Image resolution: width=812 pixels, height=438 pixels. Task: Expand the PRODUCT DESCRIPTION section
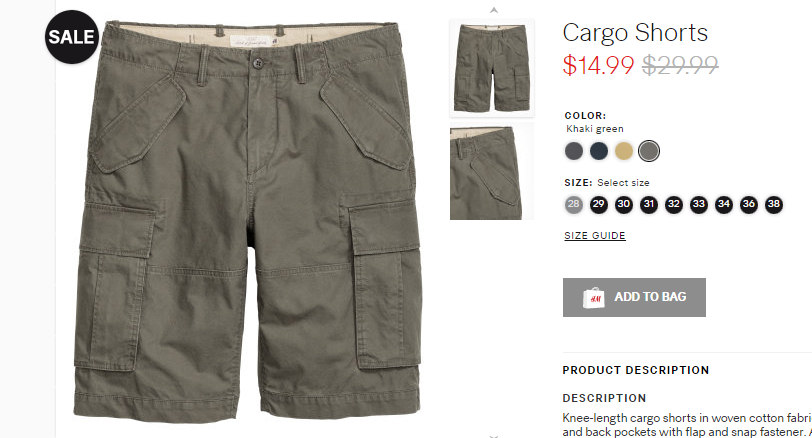pyautogui.click(x=636, y=370)
